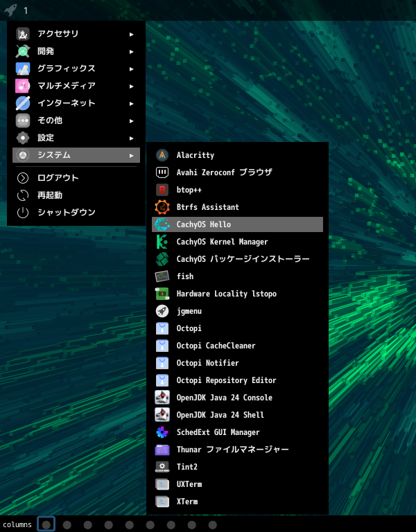This screenshot has width=416, height=532.
Task: Click the 'Octopi Repository Editor' text
Action: (x=227, y=380)
